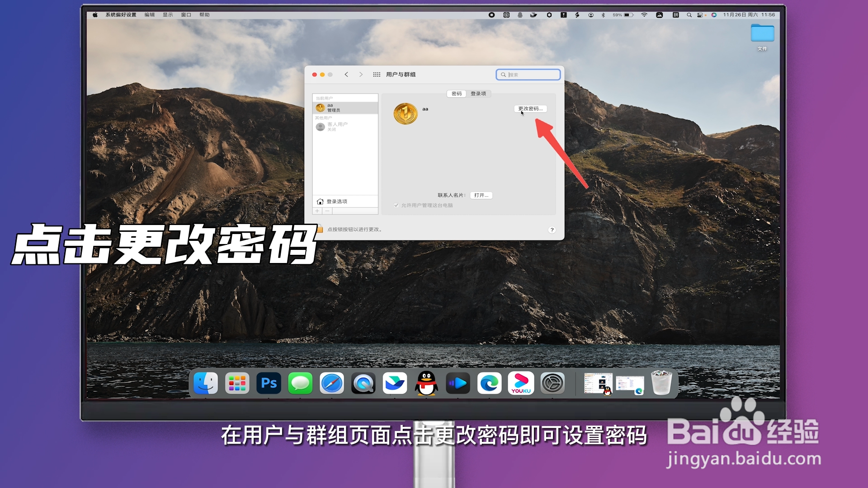Show all preferences via grid icon

(x=377, y=75)
